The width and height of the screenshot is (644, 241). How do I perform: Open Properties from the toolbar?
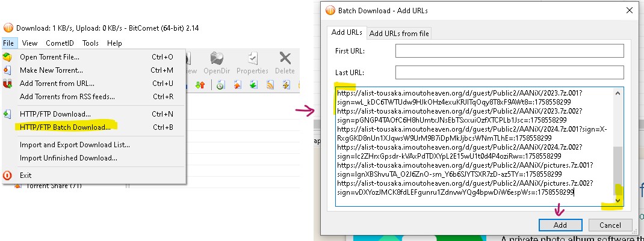point(252,63)
